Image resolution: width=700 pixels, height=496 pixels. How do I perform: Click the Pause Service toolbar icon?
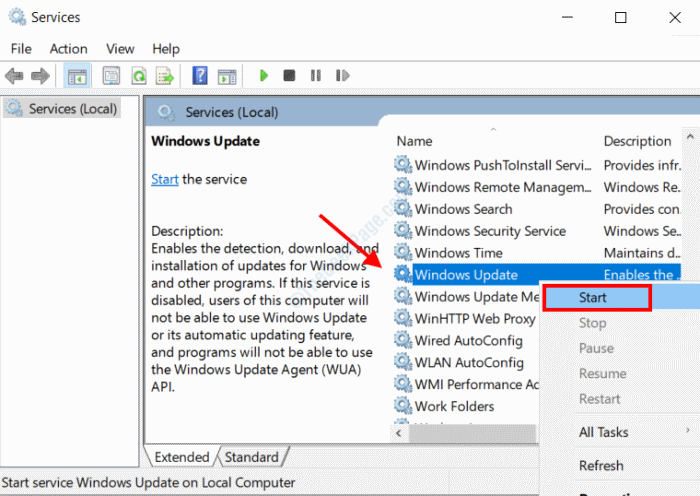point(316,75)
